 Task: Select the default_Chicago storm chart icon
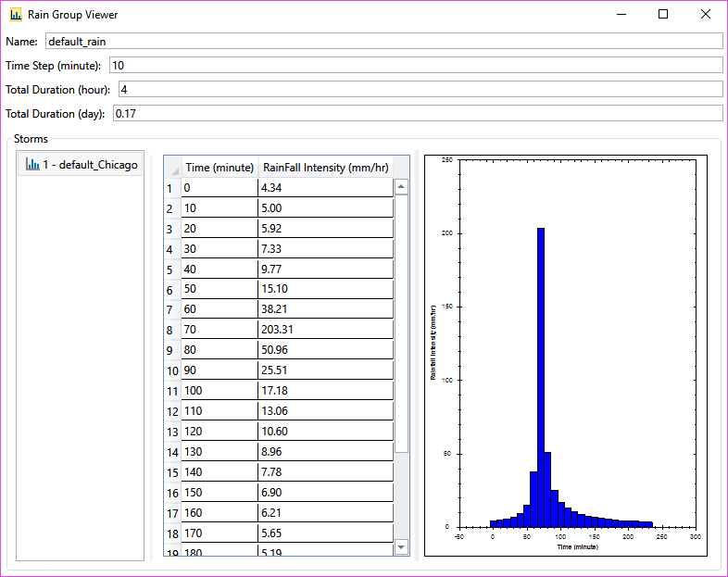(x=32, y=165)
